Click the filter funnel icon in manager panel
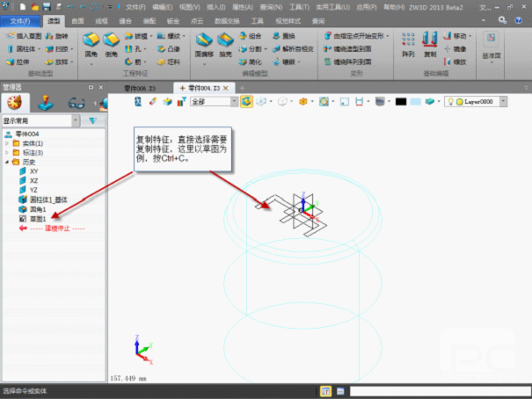Image resolution: width=532 pixels, height=399 pixels. pos(91,120)
